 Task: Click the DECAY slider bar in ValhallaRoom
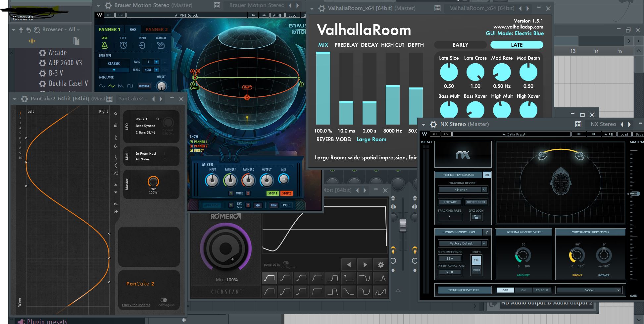point(369,88)
